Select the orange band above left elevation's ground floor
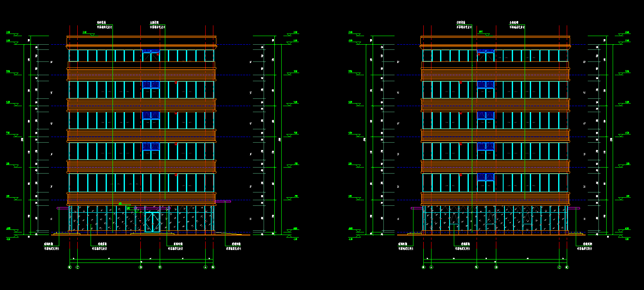This screenshot has height=290, width=644. [x=141, y=198]
